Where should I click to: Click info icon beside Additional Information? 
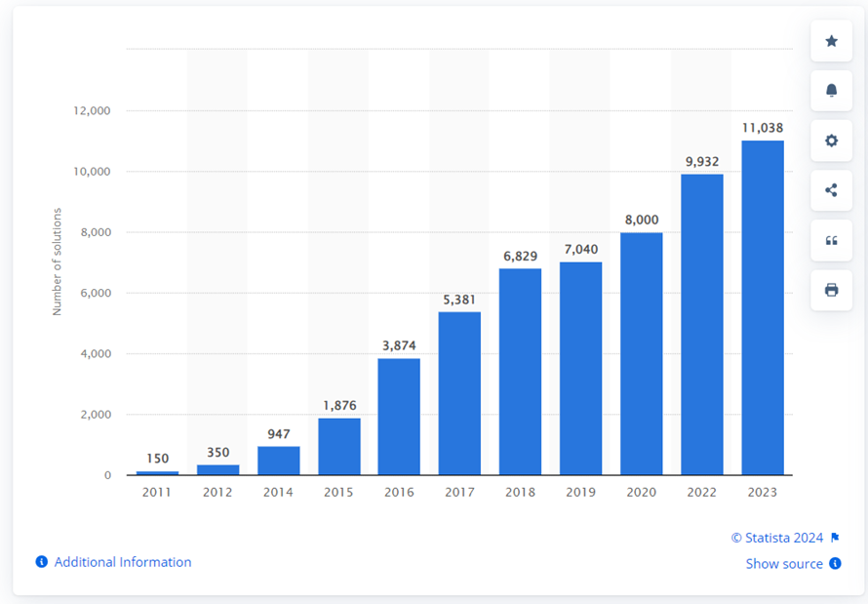tap(42, 562)
